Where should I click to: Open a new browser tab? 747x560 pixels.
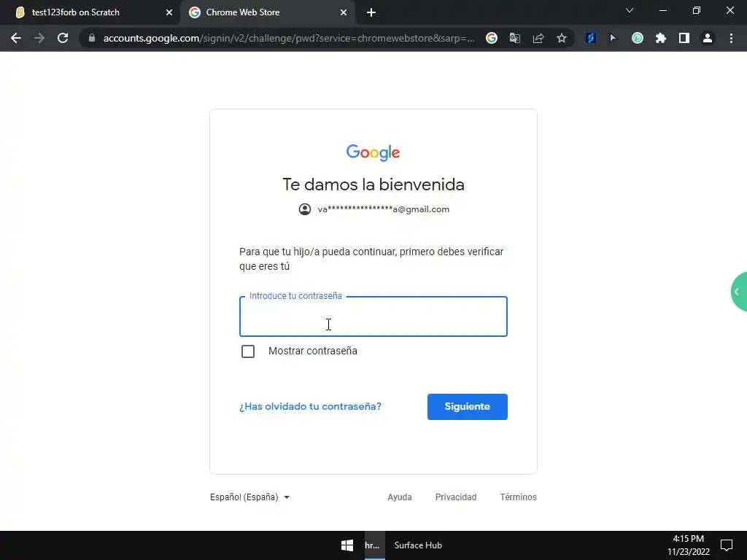371,13
